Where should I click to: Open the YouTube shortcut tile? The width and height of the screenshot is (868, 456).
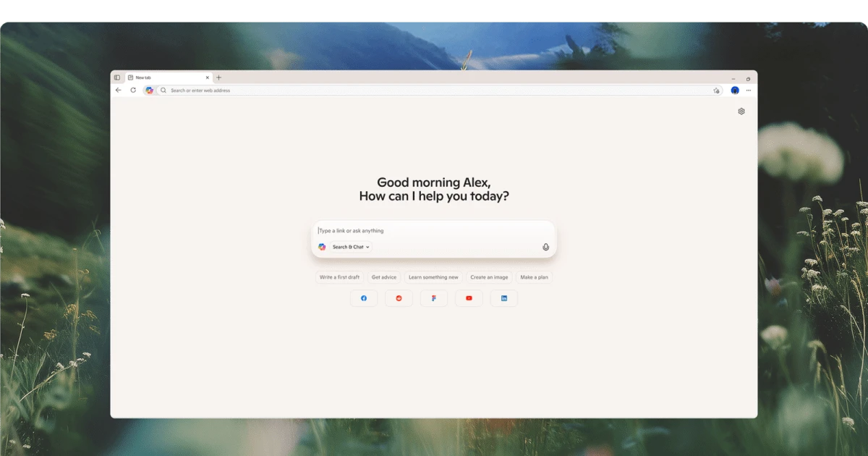point(469,298)
